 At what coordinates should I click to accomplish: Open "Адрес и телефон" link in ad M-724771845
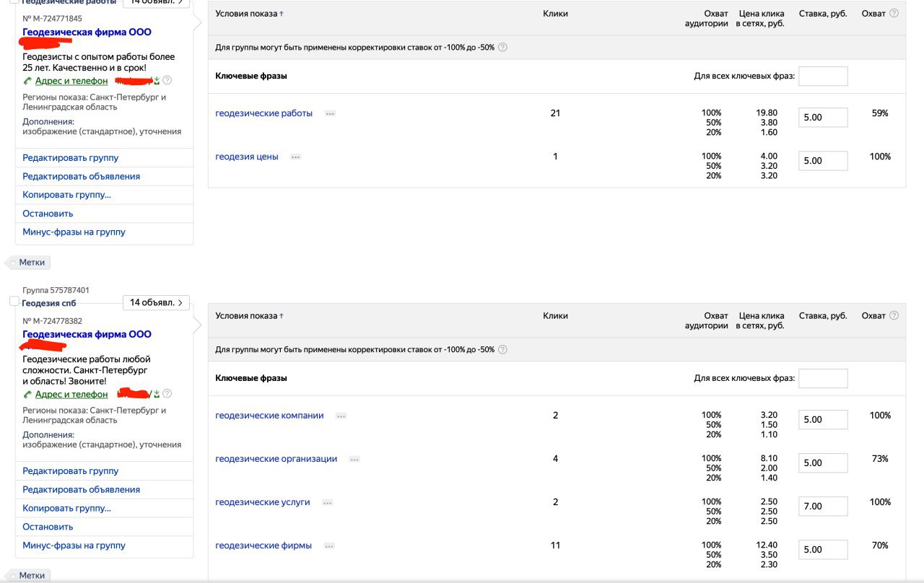71,81
